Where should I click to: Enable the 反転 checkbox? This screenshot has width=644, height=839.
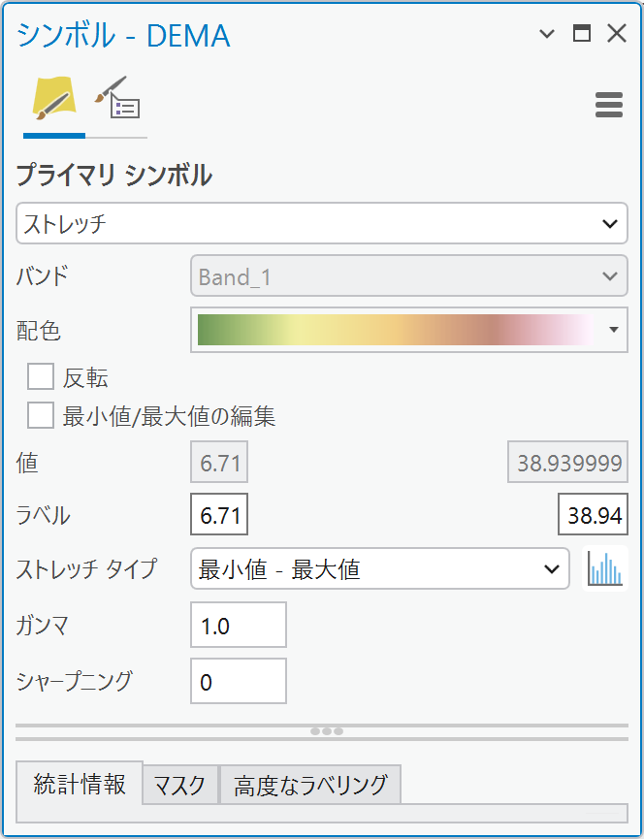click(x=41, y=377)
